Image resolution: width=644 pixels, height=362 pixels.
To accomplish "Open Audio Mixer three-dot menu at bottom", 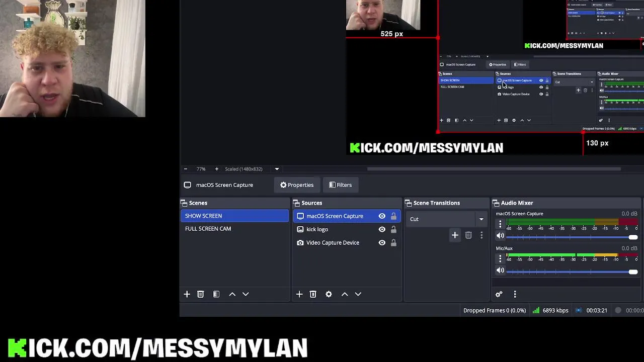I will click(515, 294).
